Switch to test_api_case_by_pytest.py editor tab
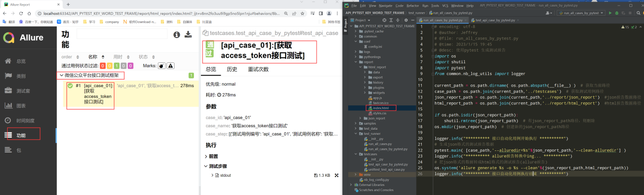Screen dimensions: 644x195 click(x=495, y=20)
